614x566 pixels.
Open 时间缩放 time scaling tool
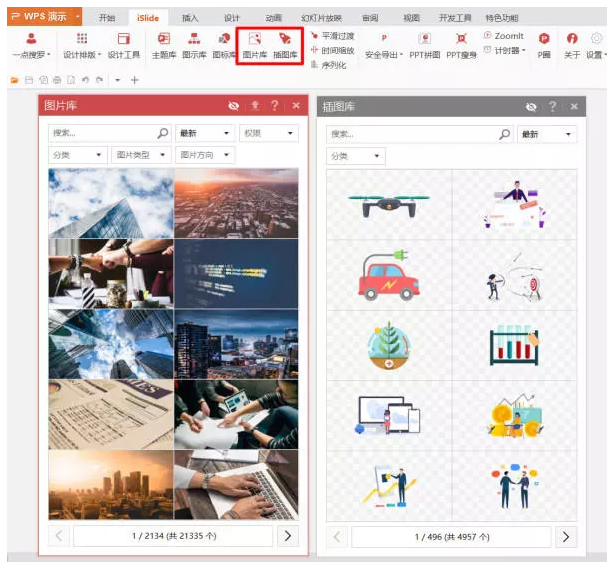click(332, 51)
